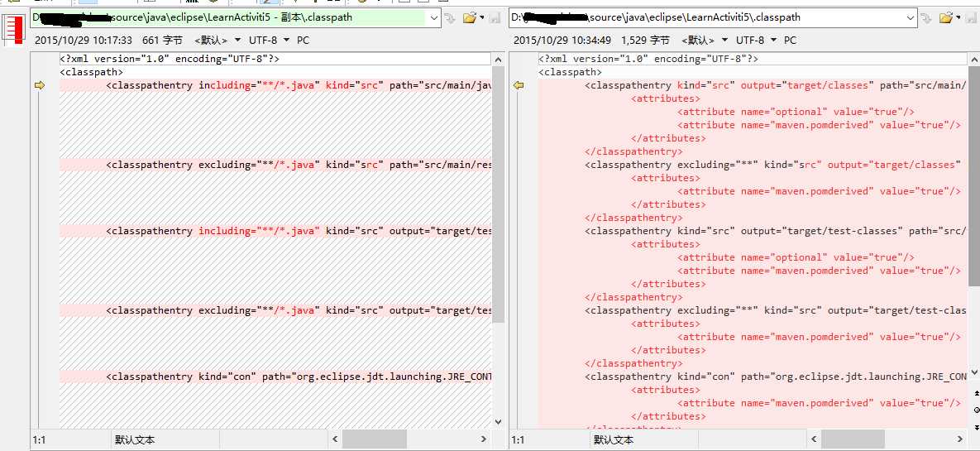Click right line output="target/classes" path="src/main/
This screenshot has width=980, height=451.
(753, 85)
